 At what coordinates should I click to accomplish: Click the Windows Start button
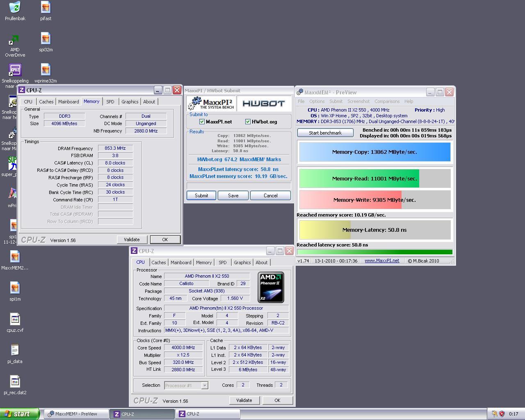pos(20,414)
